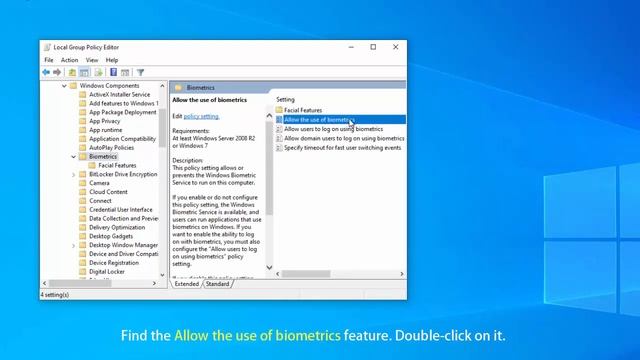Select Allow users to log on using biometrics
The width and height of the screenshot is (640, 360).
(333, 129)
